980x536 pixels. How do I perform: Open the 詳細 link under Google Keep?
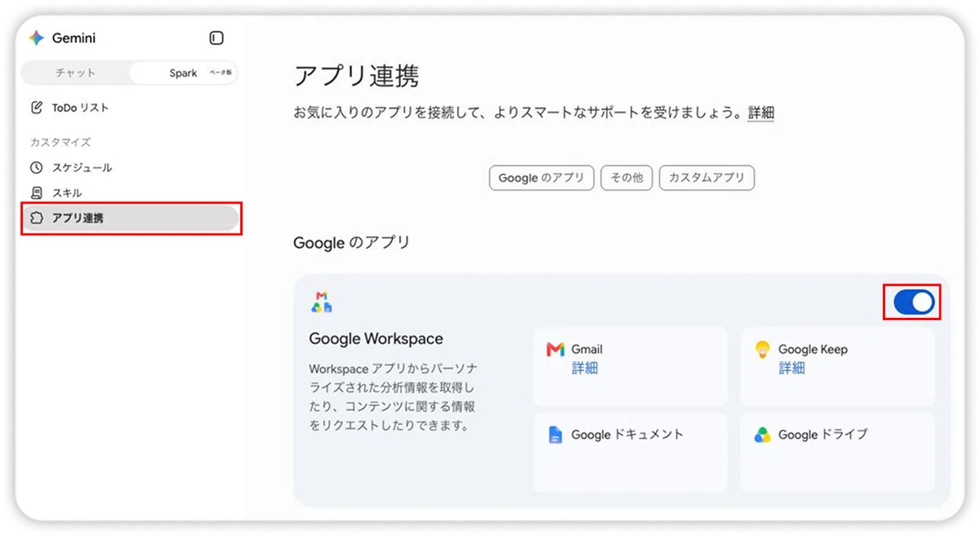[x=791, y=368]
